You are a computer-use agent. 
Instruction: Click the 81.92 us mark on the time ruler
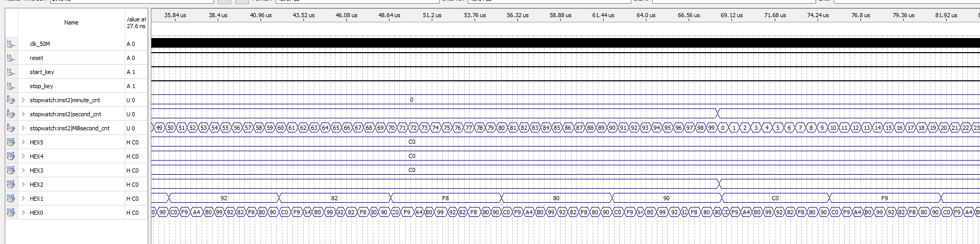tap(946, 16)
